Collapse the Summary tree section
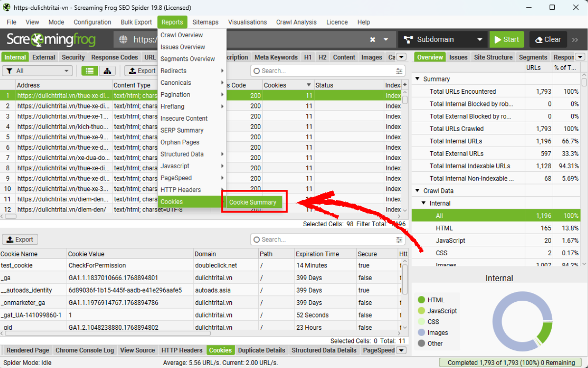 pyautogui.click(x=417, y=79)
